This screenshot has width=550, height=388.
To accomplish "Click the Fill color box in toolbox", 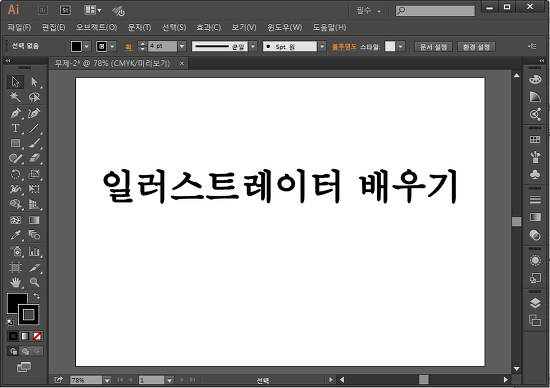I will point(14,301).
